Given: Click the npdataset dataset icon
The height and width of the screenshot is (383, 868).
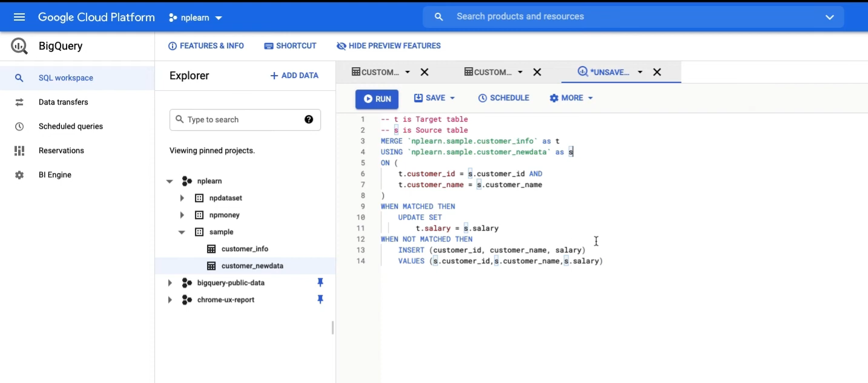Looking at the screenshot, I should 199,198.
